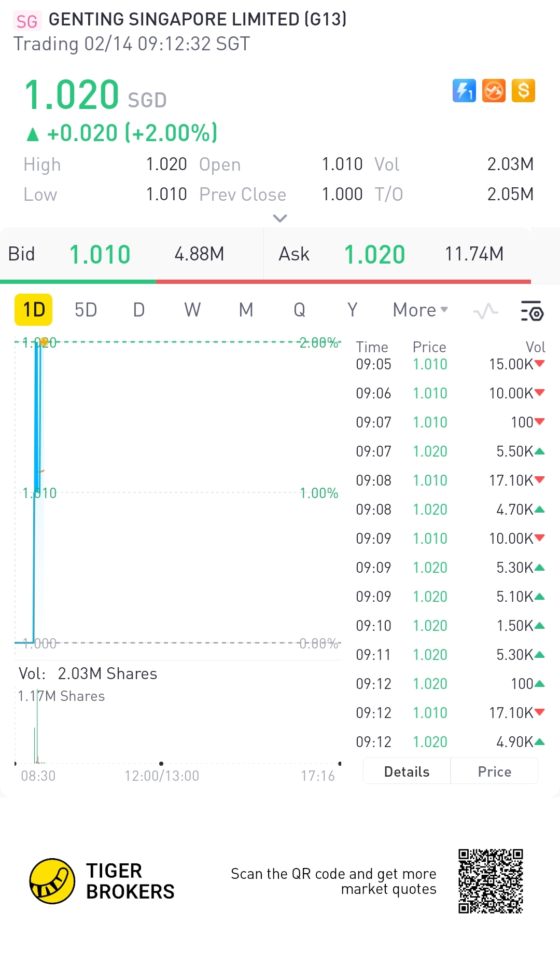The image size is (560, 965).
Task: Switch to the 5D chart tab
Action: 86,310
